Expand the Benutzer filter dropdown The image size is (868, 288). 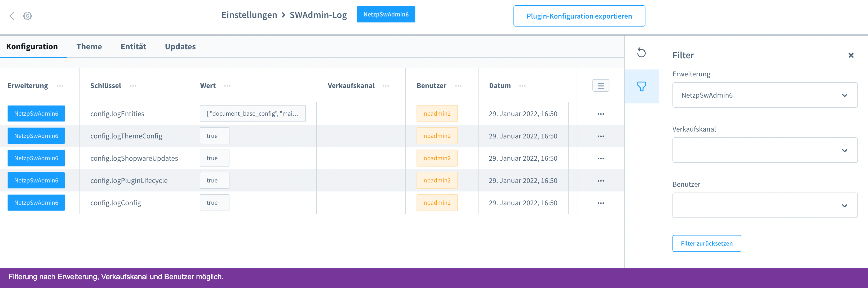765,205
